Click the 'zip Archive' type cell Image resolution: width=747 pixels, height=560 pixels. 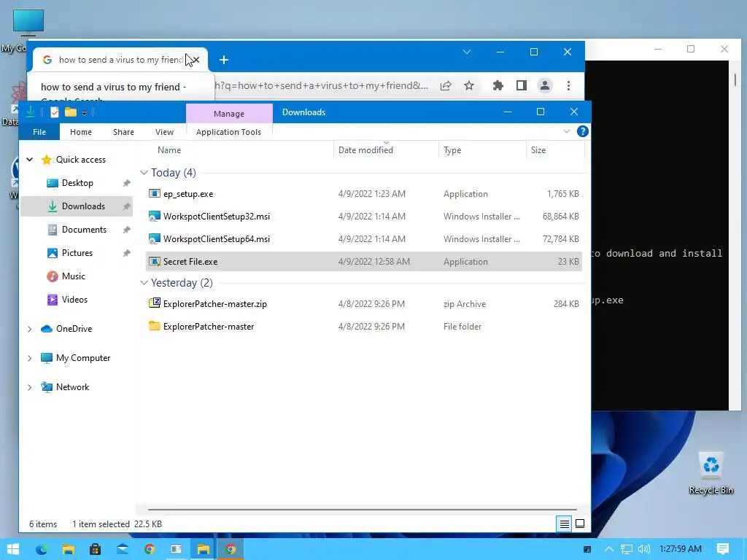(465, 304)
